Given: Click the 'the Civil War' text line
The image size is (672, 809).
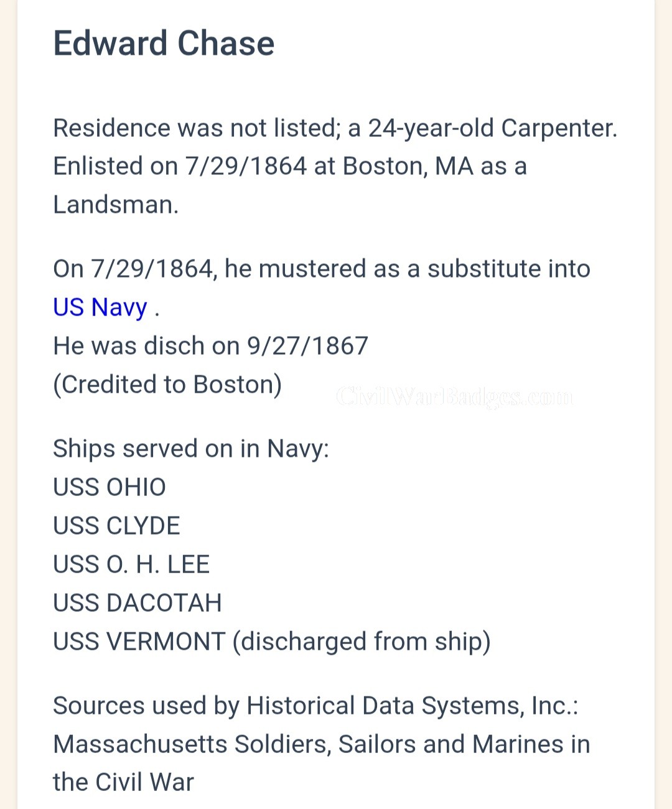Looking at the screenshot, I should [123, 782].
